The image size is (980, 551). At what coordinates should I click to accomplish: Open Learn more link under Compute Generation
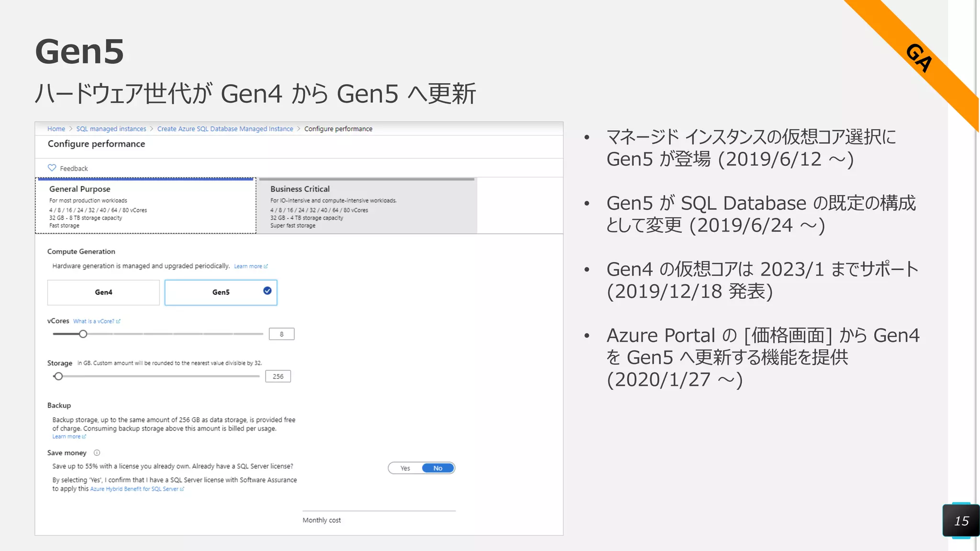pos(251,266)
